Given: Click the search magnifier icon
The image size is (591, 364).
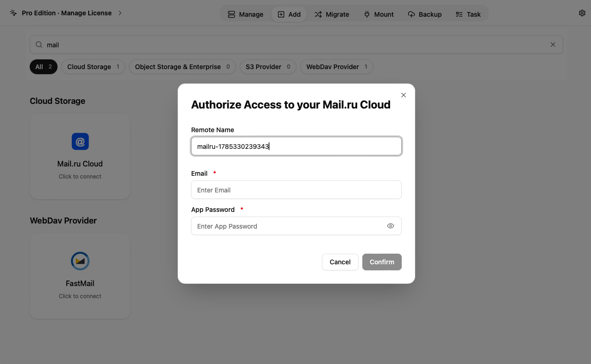Looking at the screenshot, I should point(39,45).
